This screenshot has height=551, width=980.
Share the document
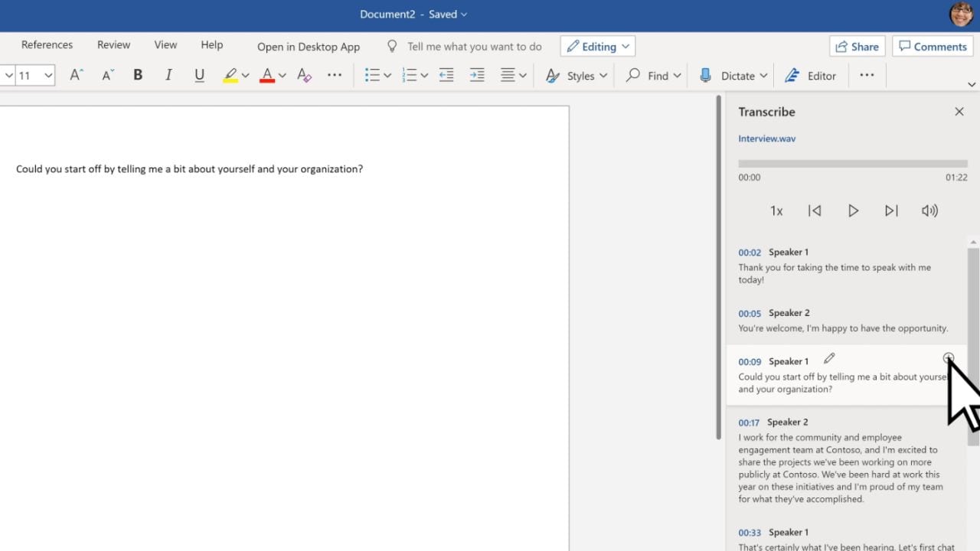click(857, 46)
